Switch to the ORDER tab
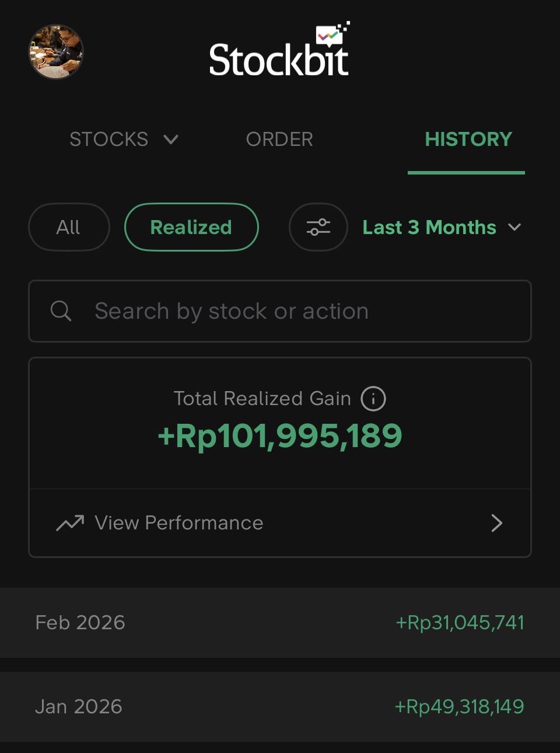560x753 pixels. (x=279, y=140)
